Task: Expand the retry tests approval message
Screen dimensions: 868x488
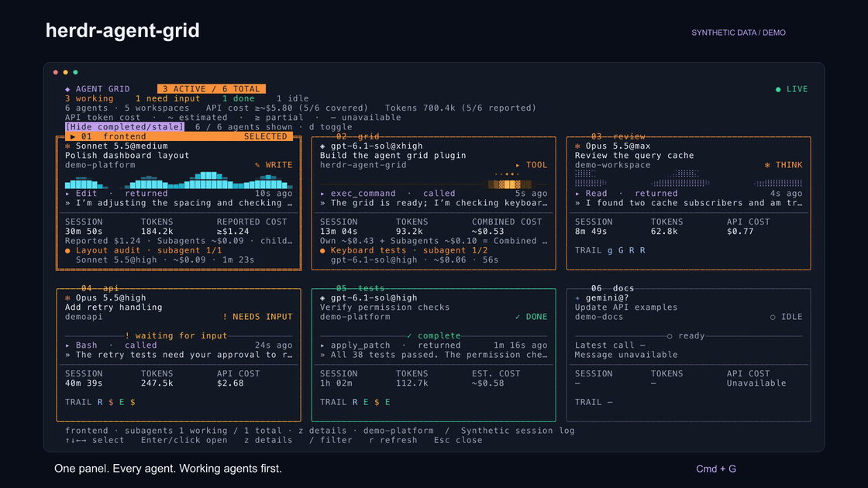Action: click(x=179, y=355)
